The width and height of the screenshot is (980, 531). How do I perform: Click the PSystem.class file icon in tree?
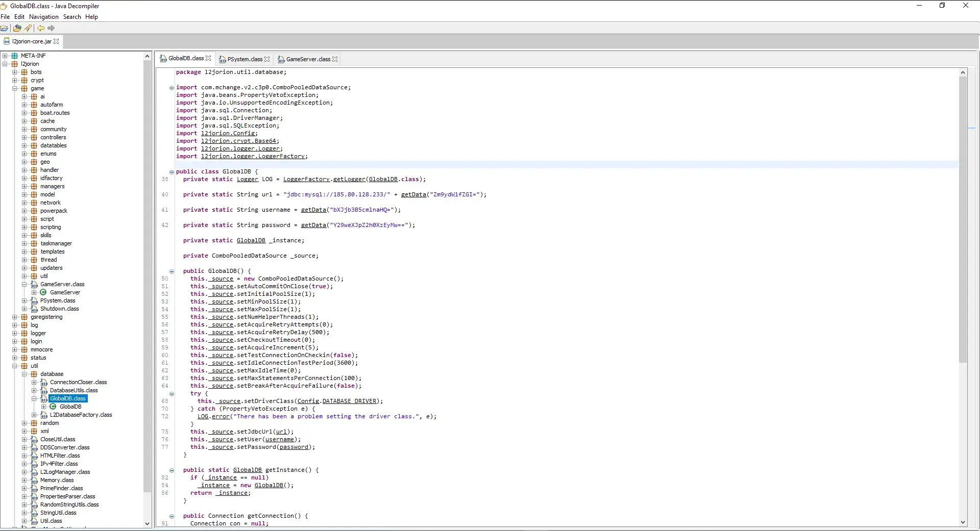34,300
